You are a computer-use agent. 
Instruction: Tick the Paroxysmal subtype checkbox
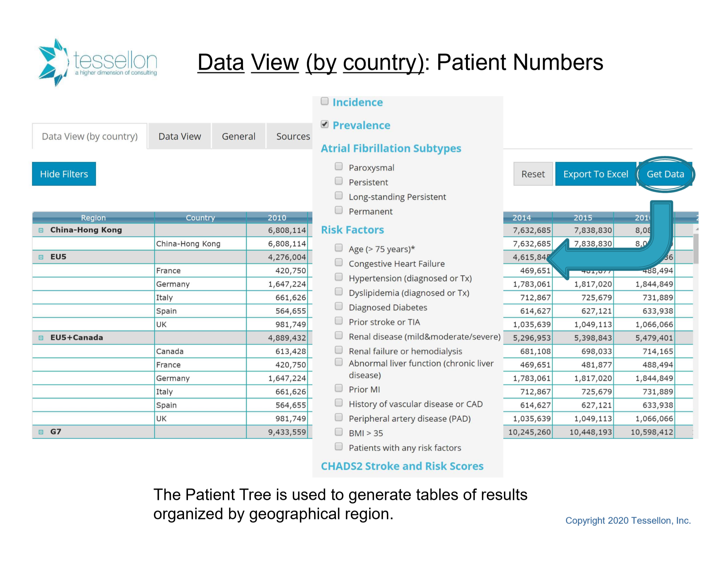coord(339,166)
